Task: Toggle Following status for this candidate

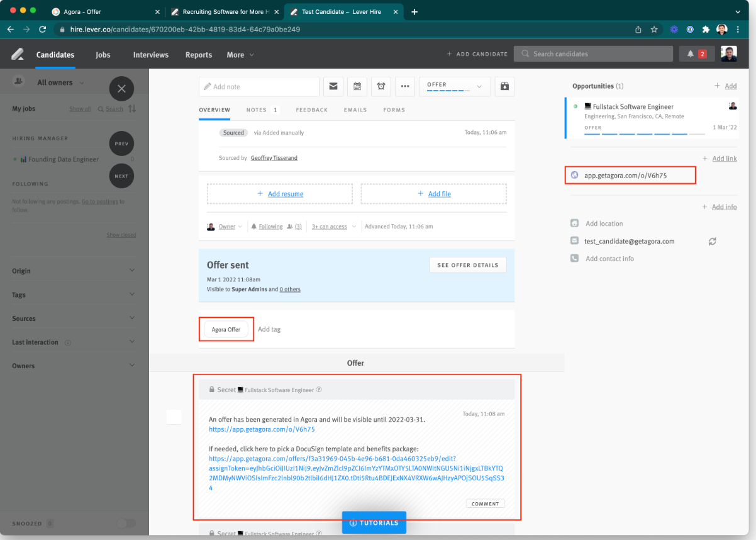Action: [x=270, y=226]
